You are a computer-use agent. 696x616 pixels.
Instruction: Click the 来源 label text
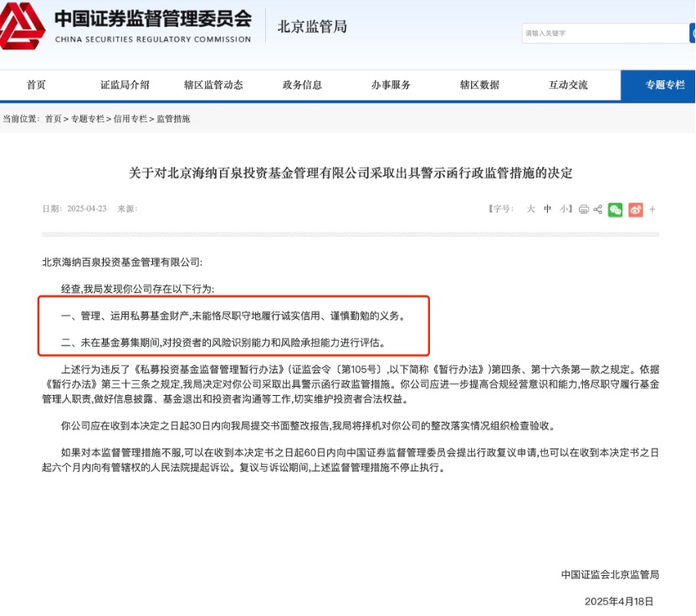[127, 208]
